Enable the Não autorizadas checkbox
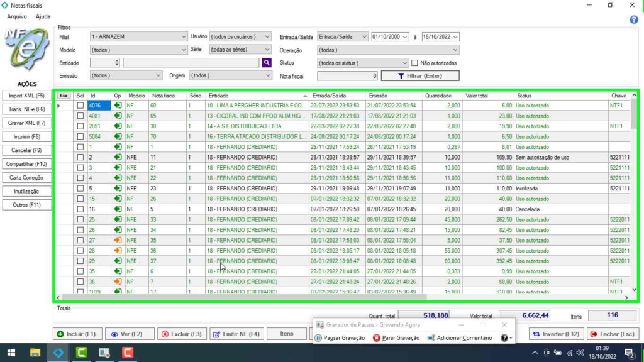 click(x=414, y=63)
